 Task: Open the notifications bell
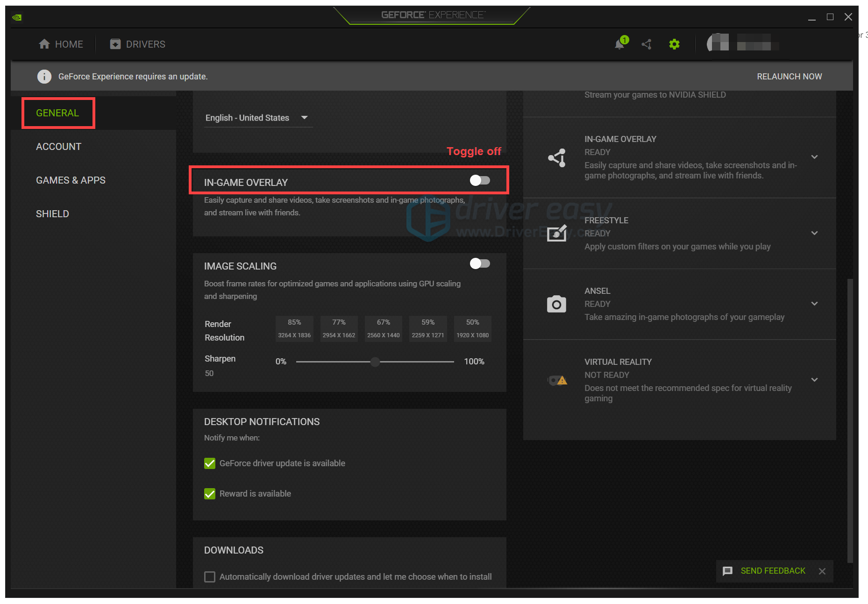(619, 44)
